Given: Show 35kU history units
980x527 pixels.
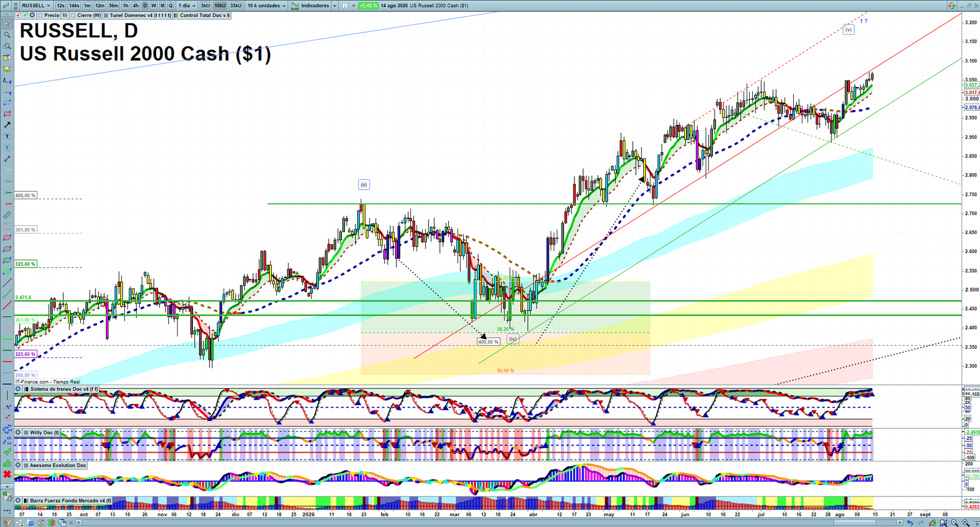Looking at the screenshot, I should tap(236, 6).
